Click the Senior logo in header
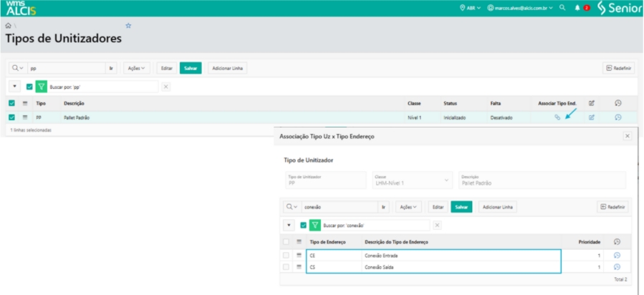644x295 pixels. point(619,8)
